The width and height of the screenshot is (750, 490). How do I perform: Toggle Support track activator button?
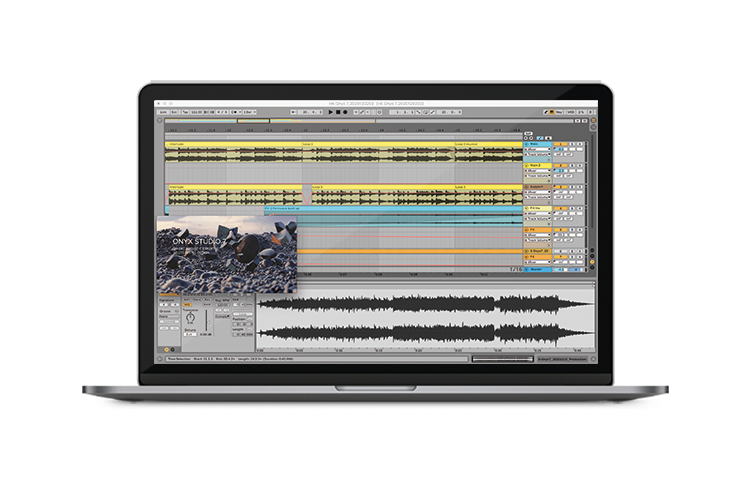pyautogui.click(x=561, y=187)
